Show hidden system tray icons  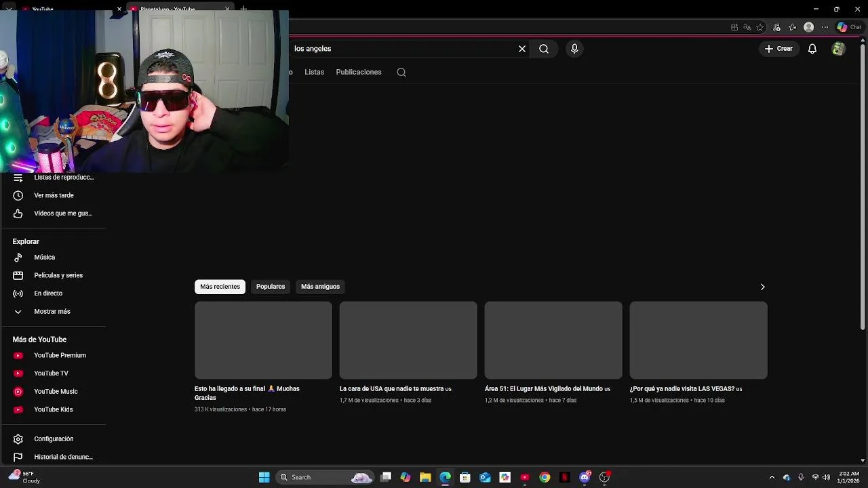(x=772, y=477)
